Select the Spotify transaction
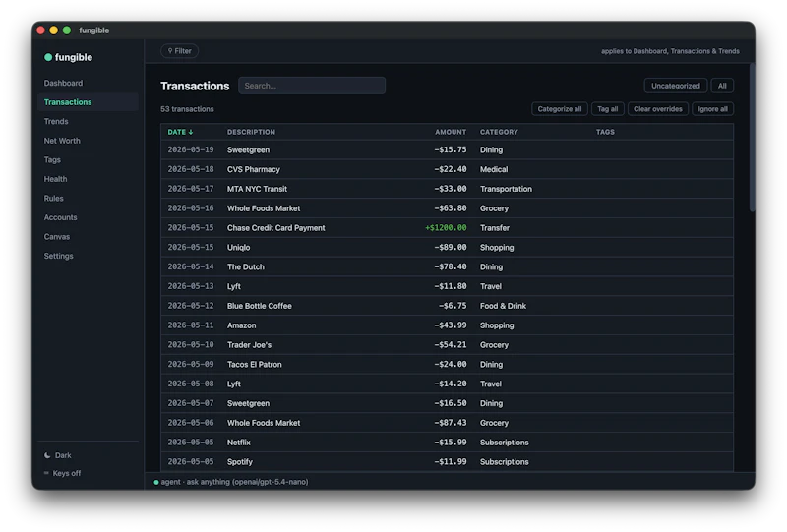Viewport: 787px width, 532px height. click(x=447, y=462)
